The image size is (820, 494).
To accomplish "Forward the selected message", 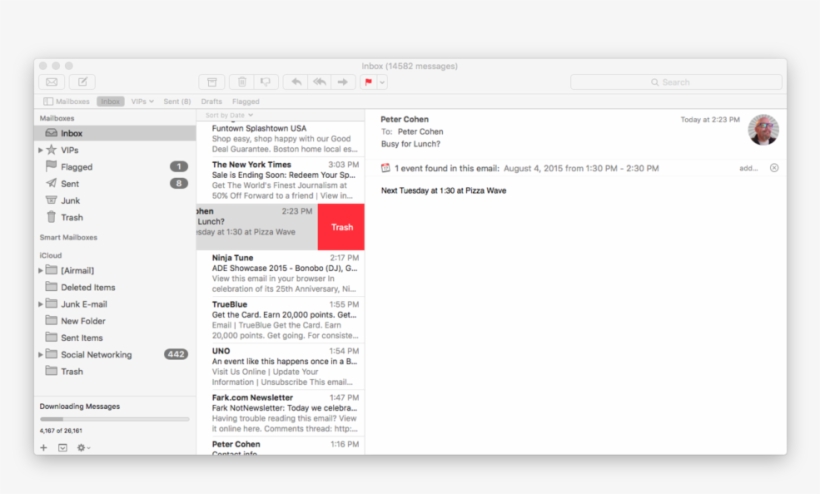I will (343, 82).
